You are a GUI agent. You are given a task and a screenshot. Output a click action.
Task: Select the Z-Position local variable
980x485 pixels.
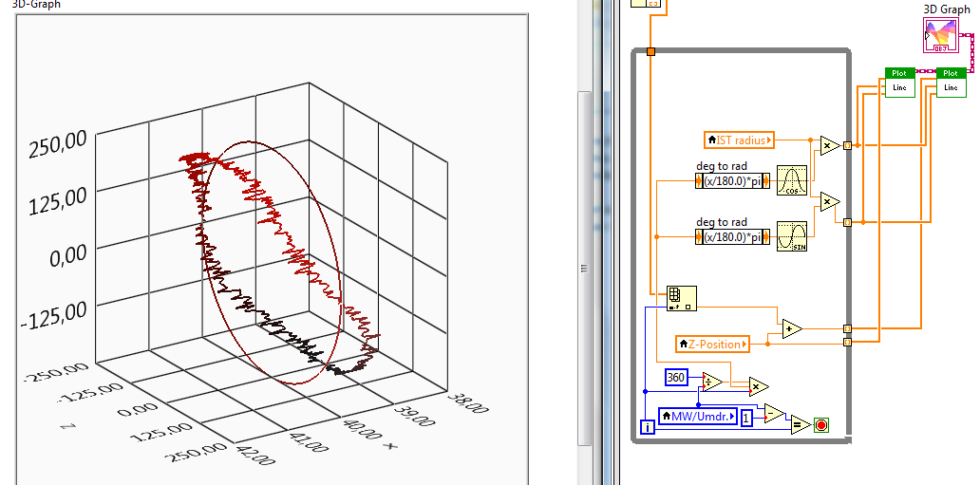[x=712, y=344]
